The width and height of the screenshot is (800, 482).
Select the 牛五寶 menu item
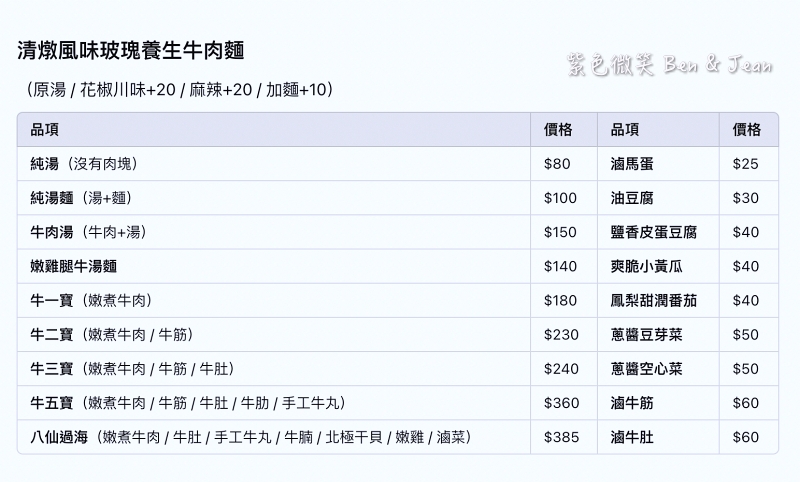point(188,403)
